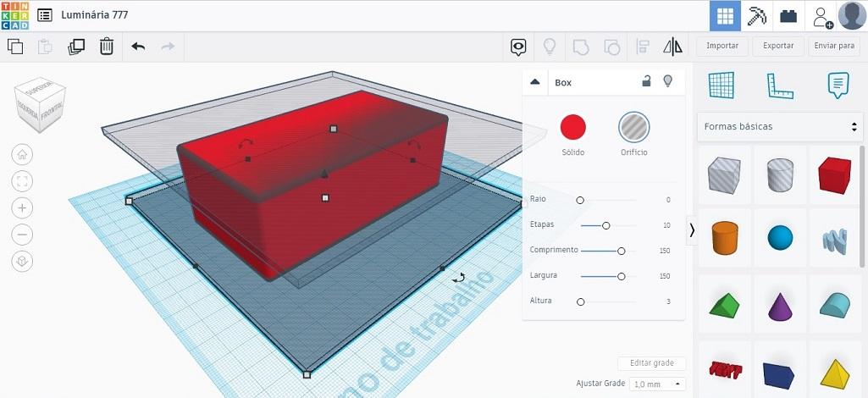Undo the last action

point(138,47)
